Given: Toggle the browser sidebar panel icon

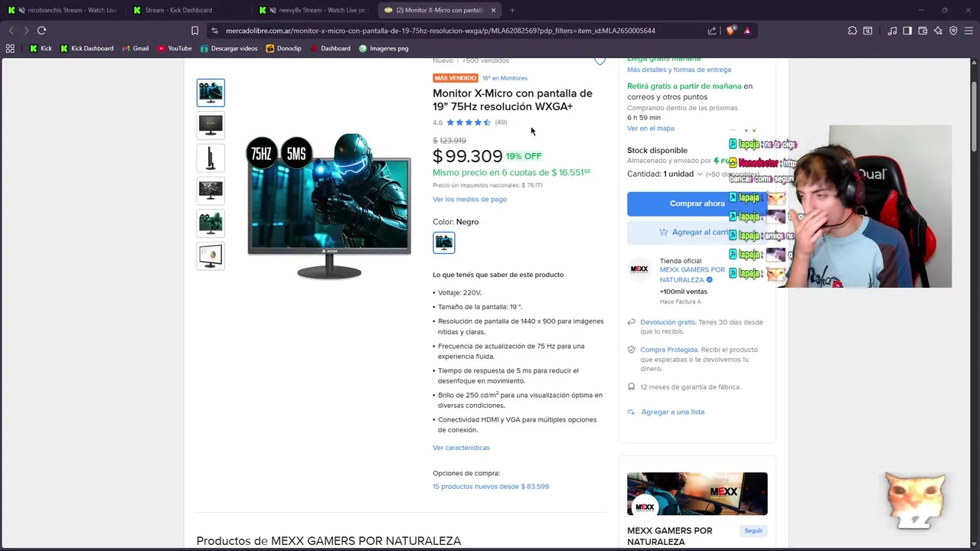Looking at the screenshot, I should click(907, 31).
